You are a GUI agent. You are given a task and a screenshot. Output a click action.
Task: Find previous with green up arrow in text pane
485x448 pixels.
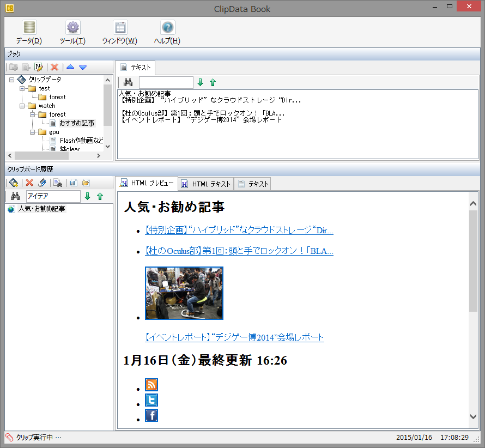click(213, 82)
